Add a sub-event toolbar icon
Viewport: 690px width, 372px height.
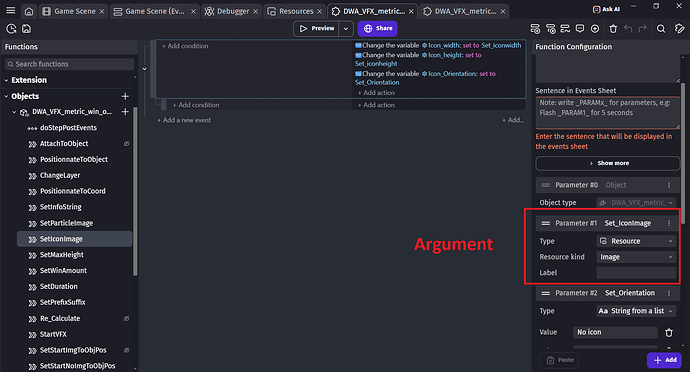(551, 29)
